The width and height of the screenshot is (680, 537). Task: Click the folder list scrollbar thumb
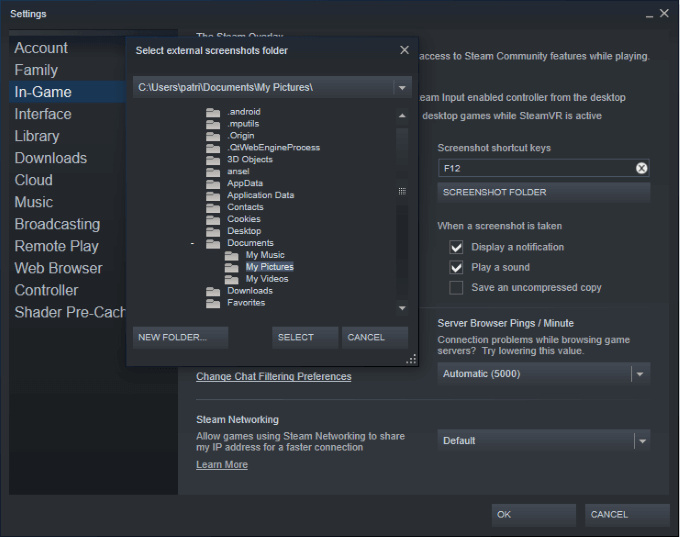coord(402,191)
